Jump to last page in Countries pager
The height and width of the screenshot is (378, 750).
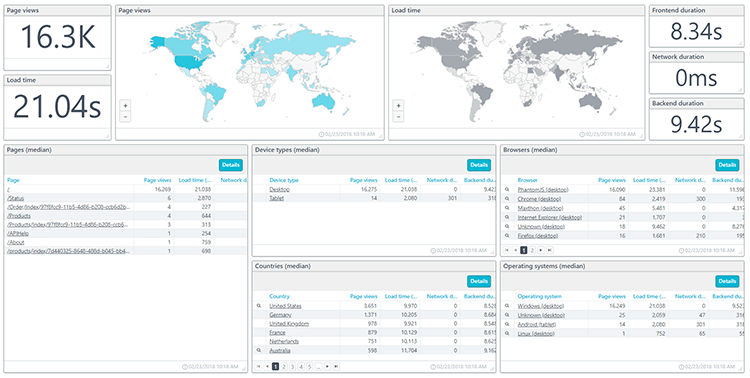(x=336, y=367)
